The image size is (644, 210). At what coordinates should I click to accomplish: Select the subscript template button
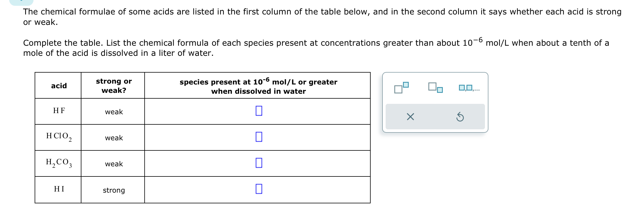[x=436, y=88]
